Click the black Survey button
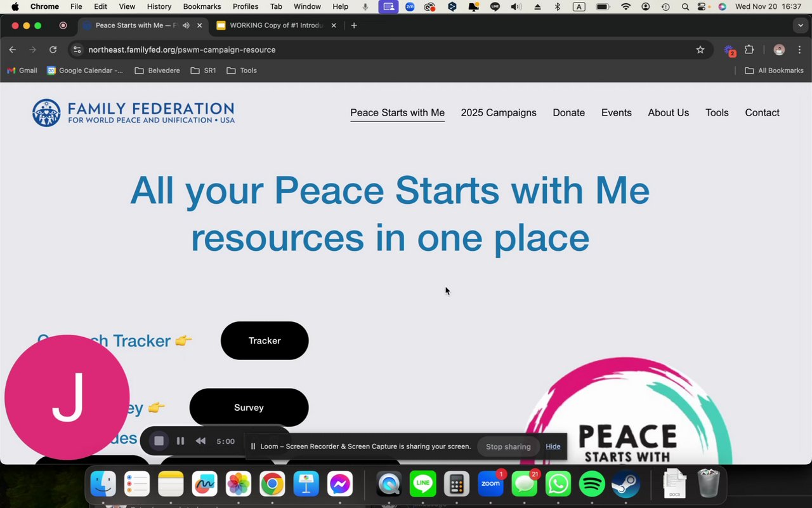The height and width of the screenshot is (508, 812). coord(249,408)
